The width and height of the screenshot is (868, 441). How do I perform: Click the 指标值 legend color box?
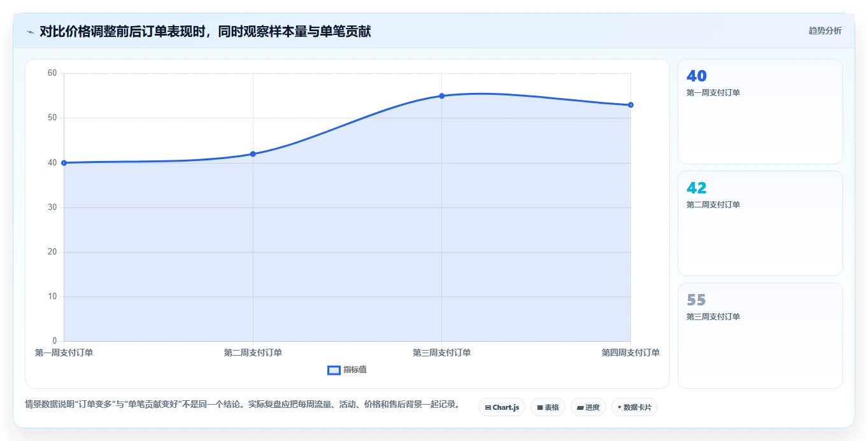click(334, 370)
